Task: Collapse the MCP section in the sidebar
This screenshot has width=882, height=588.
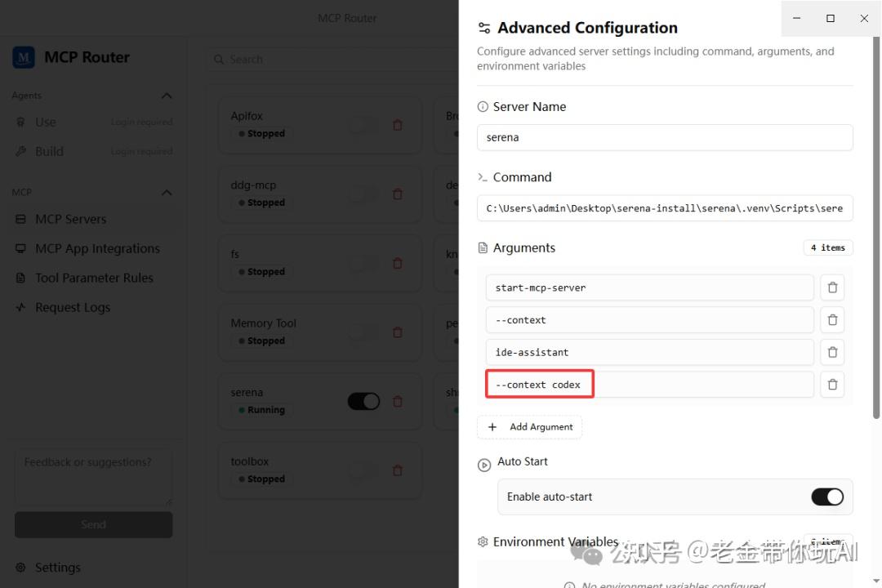Action: click(166, 192)
